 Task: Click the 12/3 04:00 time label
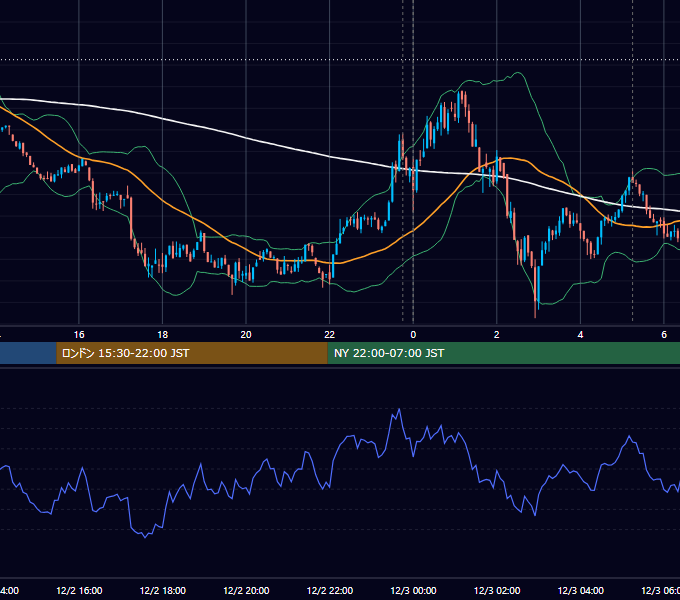581,590
